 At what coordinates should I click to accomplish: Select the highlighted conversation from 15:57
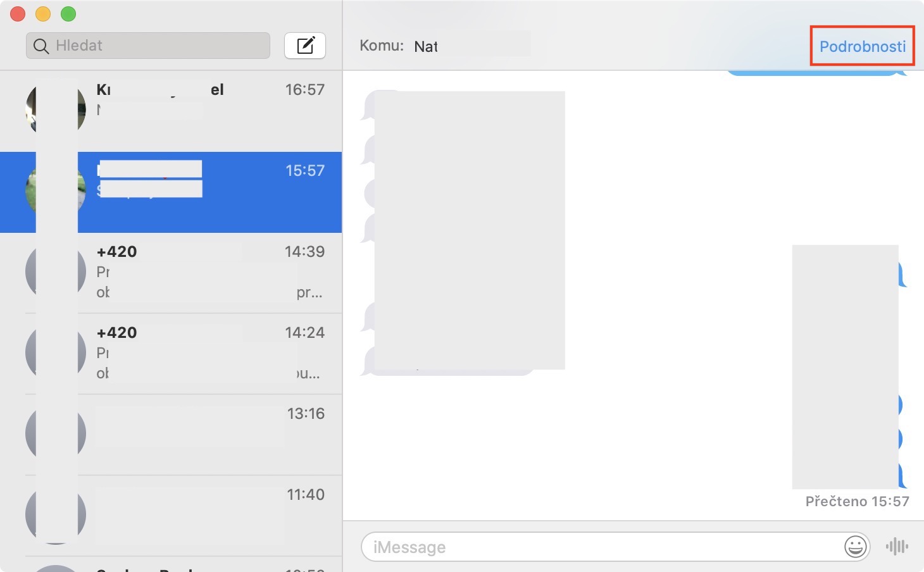point(171,192)
